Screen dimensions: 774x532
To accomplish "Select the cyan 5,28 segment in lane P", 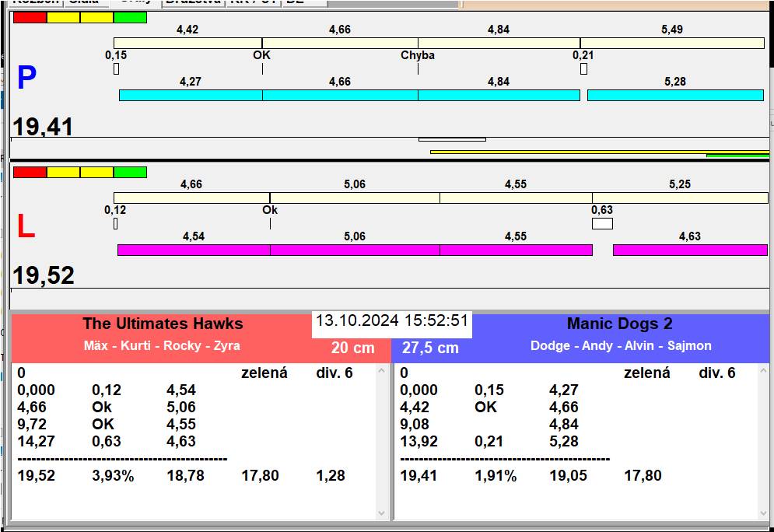I will 675,95.
